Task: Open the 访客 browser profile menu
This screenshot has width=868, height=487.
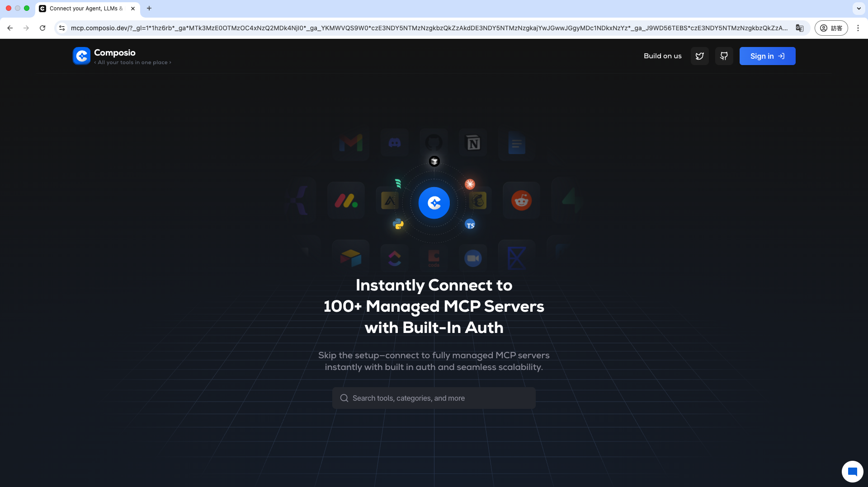Action: pyautogui.click(x=831, y=28)
